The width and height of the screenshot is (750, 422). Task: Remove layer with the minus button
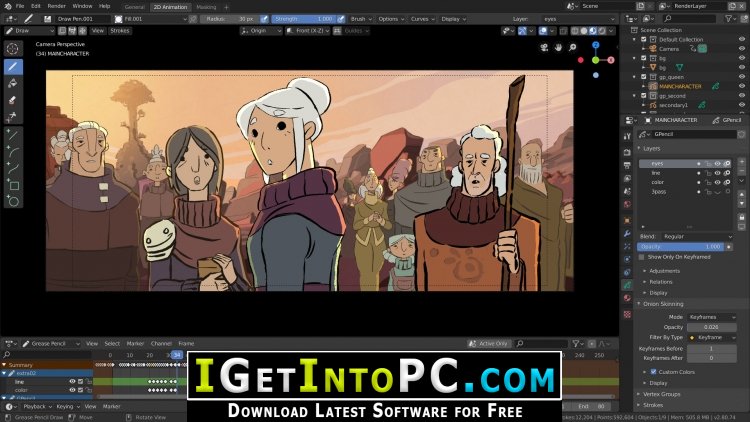(x=741, y=170)
